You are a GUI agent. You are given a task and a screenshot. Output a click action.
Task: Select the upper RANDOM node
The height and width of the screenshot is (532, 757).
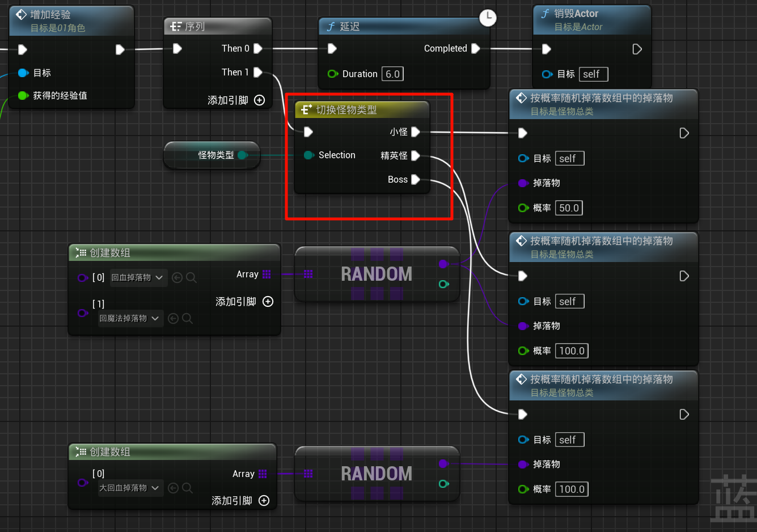point(377,274)
